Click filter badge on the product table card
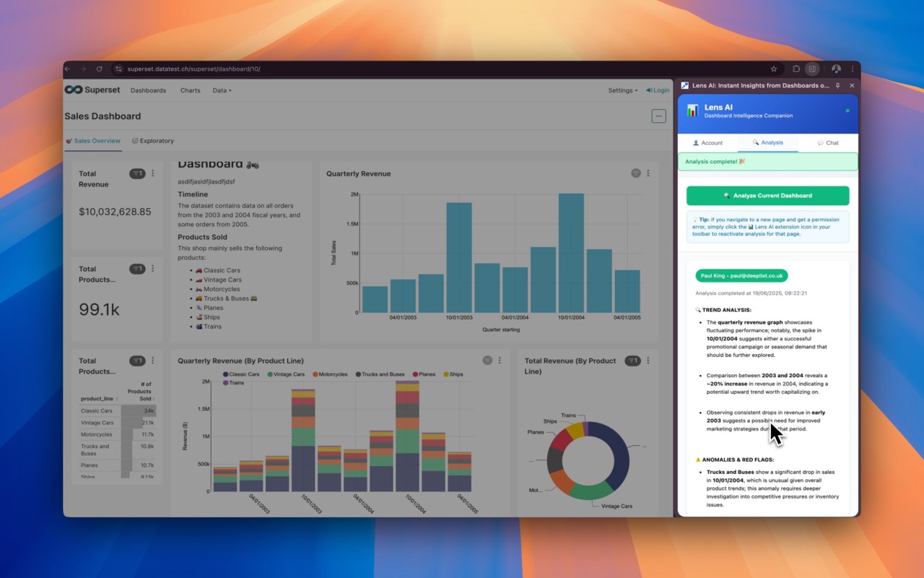This screenshot has height=578, width=924. 137,361
